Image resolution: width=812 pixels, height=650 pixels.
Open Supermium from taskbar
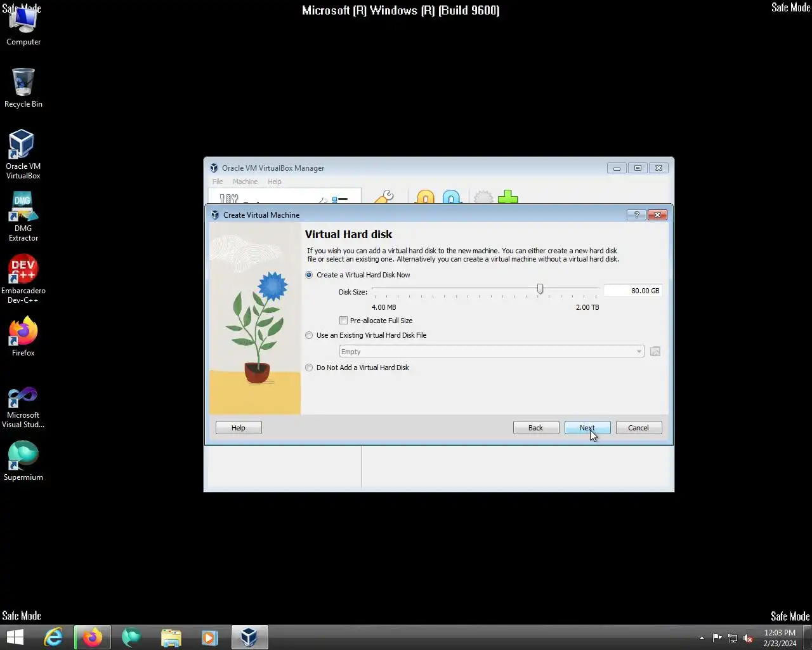click(x=131, y=637)
